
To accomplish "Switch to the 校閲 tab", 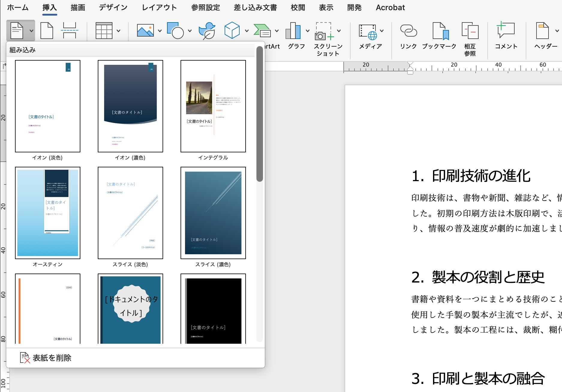I will (x=298, y=7).
